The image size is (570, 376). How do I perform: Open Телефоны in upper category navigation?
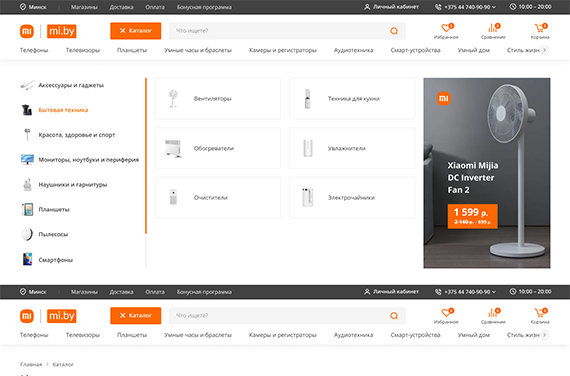34,50
